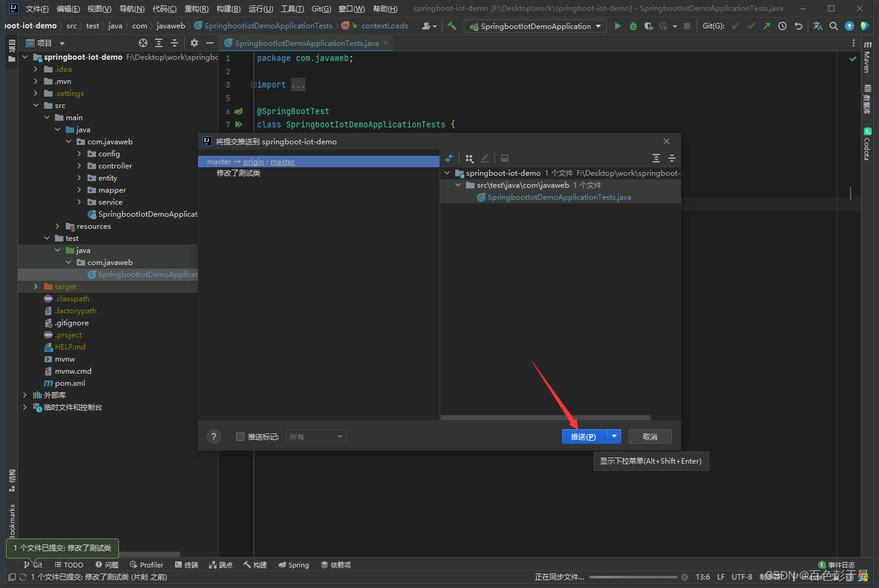Viewport: 879px width, 588px height.
Task: Expand the .idea folder
Action: point(36,69)
